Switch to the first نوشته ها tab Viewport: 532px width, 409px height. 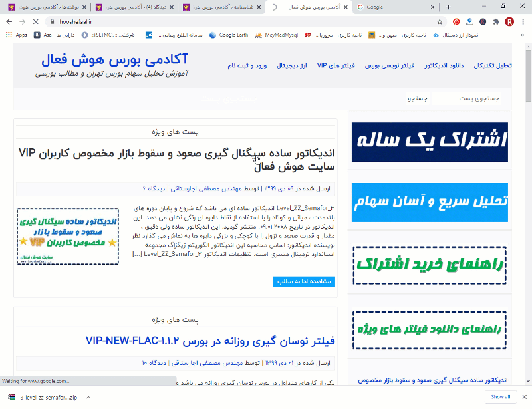[x=47, y=7]
